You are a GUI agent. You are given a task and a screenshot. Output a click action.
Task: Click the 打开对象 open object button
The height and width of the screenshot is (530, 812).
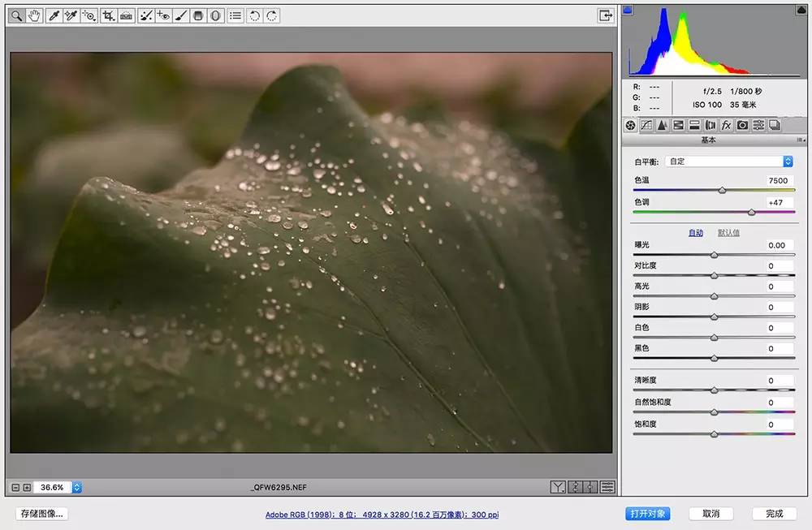click(648, 514)
